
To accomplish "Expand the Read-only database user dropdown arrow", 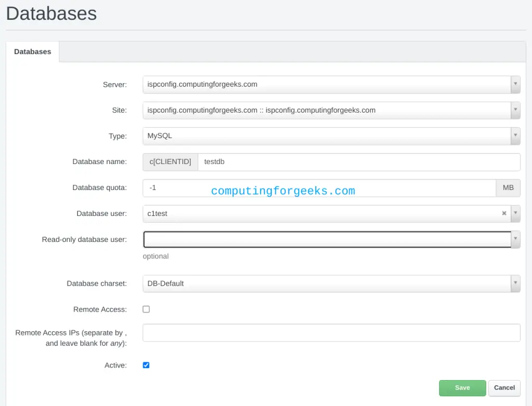I will pyautogui.click(x=515, y=239).
